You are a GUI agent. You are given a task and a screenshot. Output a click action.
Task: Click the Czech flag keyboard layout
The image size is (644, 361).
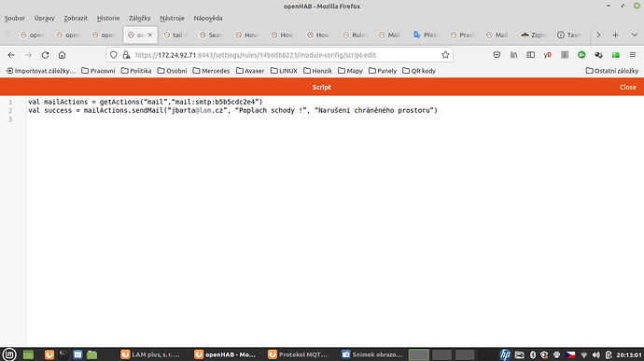(570, 354)
